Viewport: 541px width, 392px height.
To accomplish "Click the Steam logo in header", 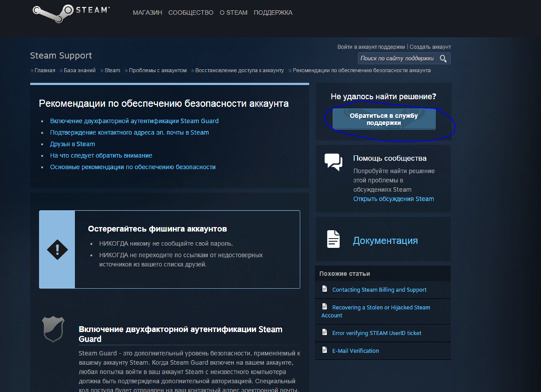I will pyautogui.click(x=71, y=13).
